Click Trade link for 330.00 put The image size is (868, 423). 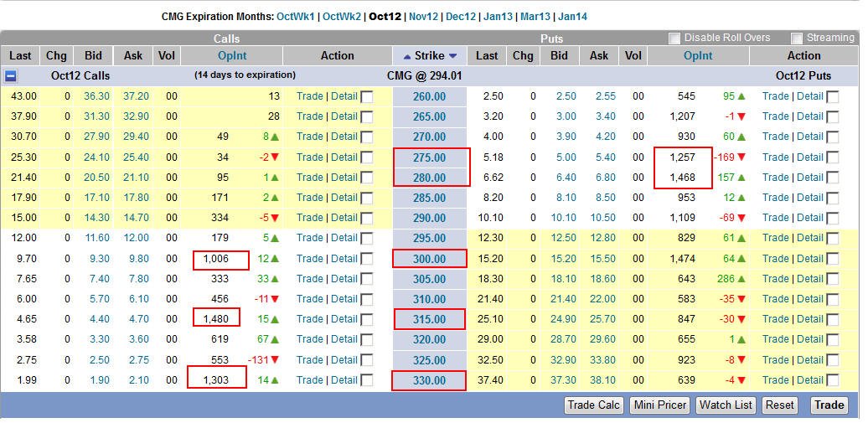tap(776, 379)
